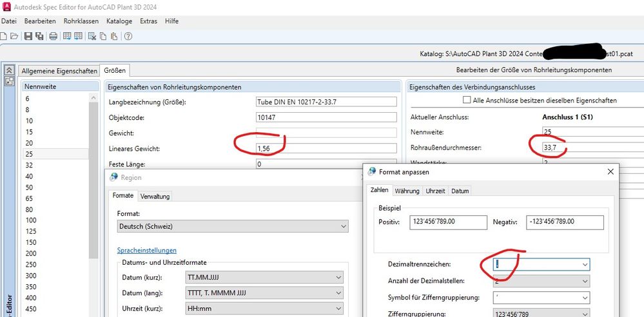Click the Lineares Gewicht field
644x317 pixels.
click(326, 148)
